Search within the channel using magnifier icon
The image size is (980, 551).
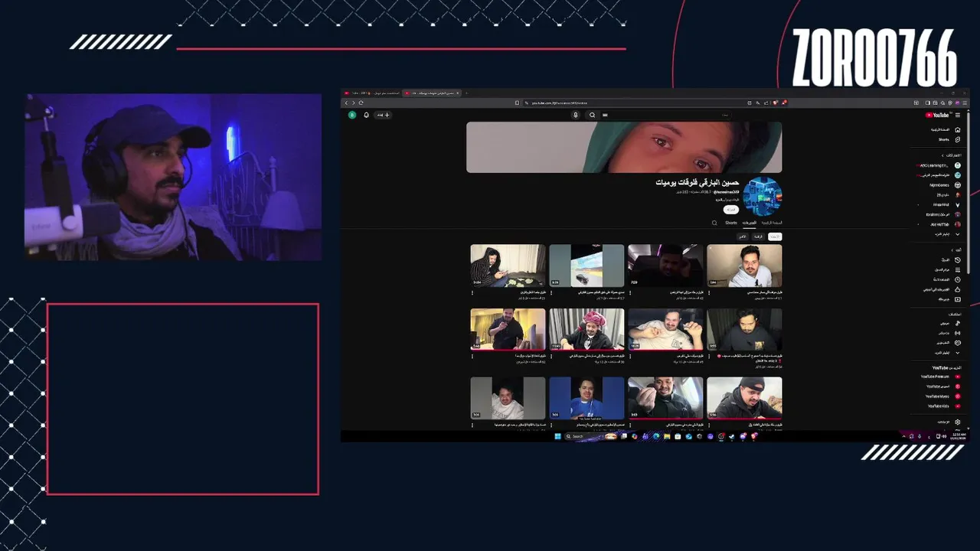714,223
